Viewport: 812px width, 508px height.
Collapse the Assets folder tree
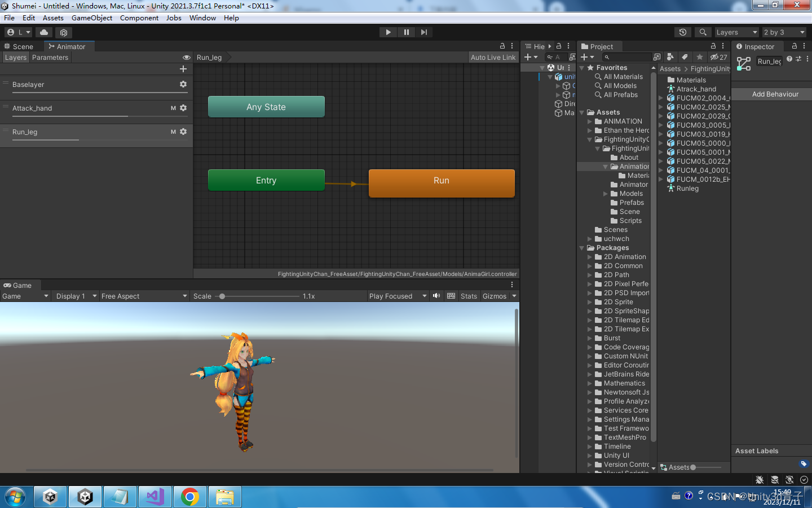[x=582, y=112]
